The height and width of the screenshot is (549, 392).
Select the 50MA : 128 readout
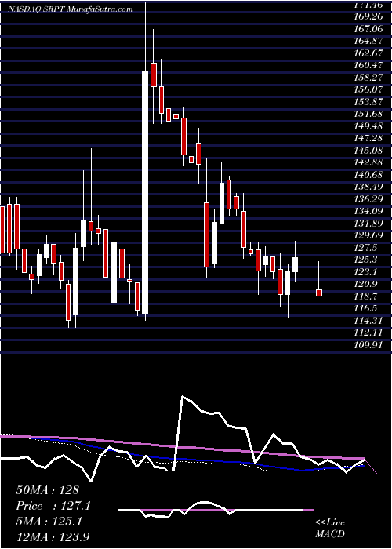click(x=47, y=490)
